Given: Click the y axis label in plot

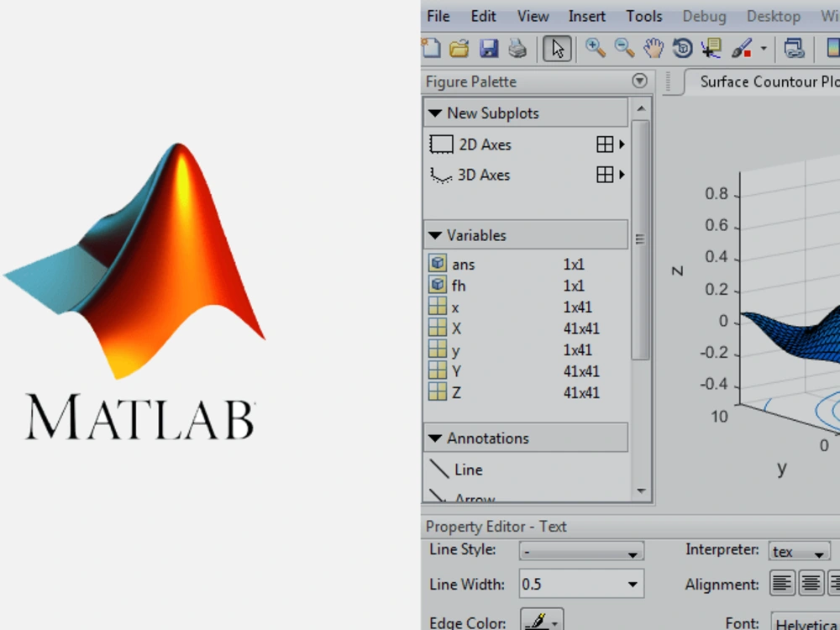Looking at the screenshot, I should tap(782, 469).
